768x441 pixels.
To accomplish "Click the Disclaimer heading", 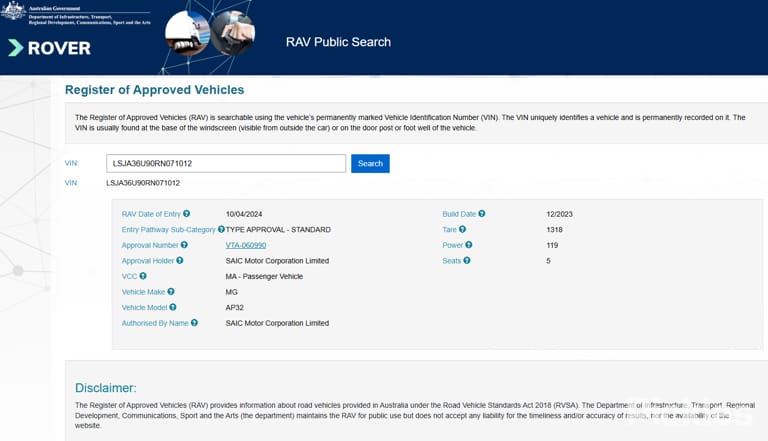I will click(106, 388).
